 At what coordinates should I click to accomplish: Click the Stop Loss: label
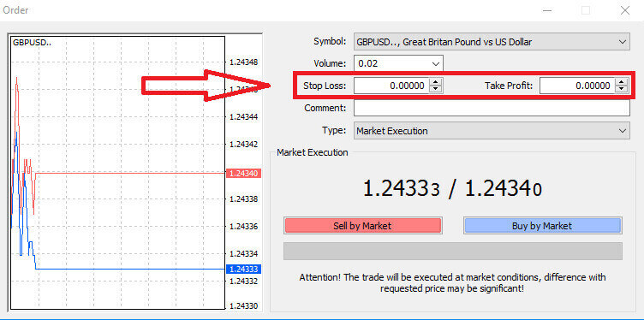point(325,86)
